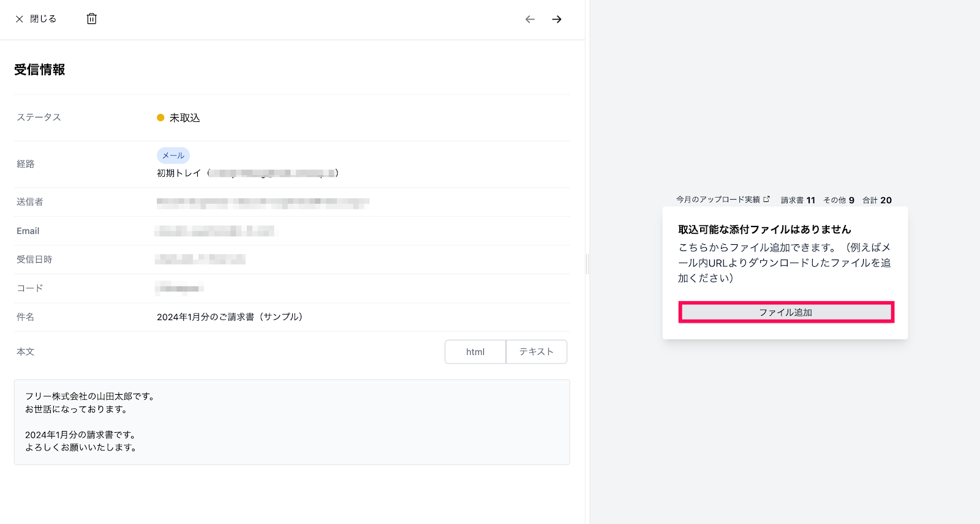Click the 請求書 11 count
Screen dimensions: 980x524
click(x=798, y=200)
